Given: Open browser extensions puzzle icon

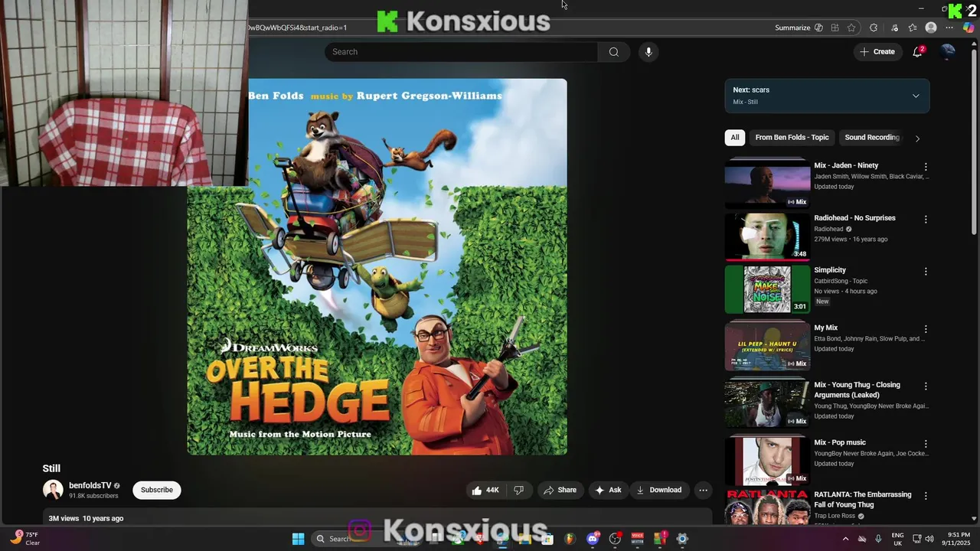Looking at the screenshot, I should [x=874, y=28].
